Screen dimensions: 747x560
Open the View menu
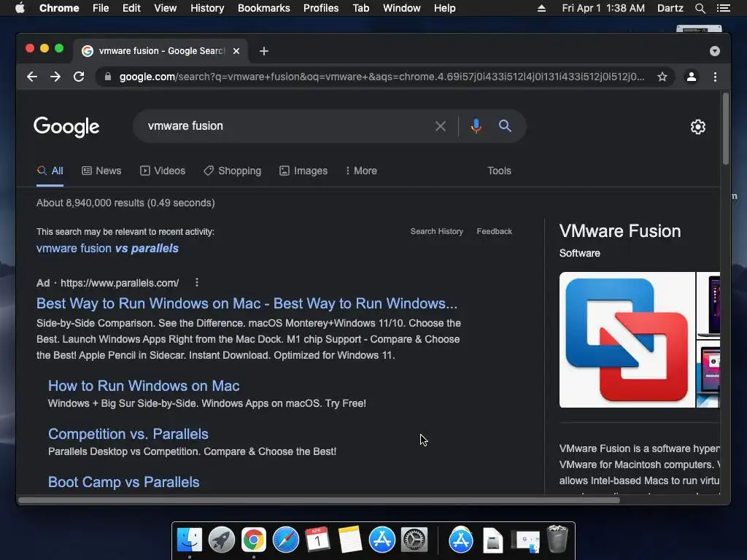coord(166,8)
